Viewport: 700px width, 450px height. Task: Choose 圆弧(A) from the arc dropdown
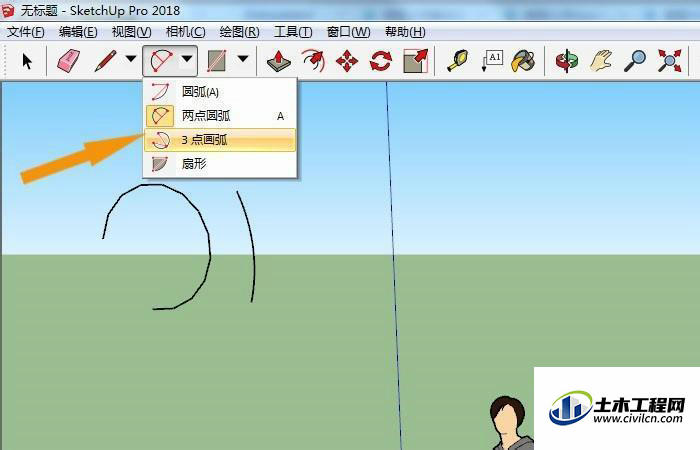pos(220,92)
